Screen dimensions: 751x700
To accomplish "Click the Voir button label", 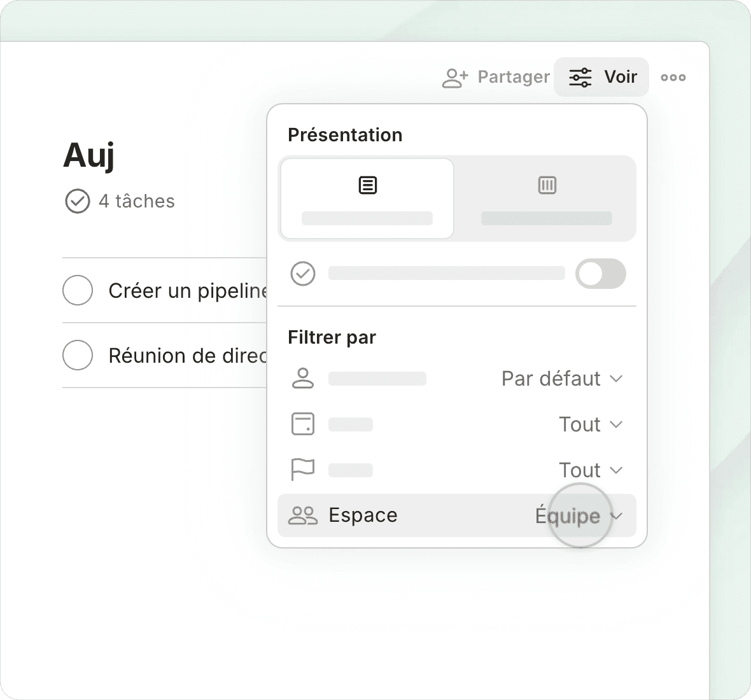I will [621, 77].
